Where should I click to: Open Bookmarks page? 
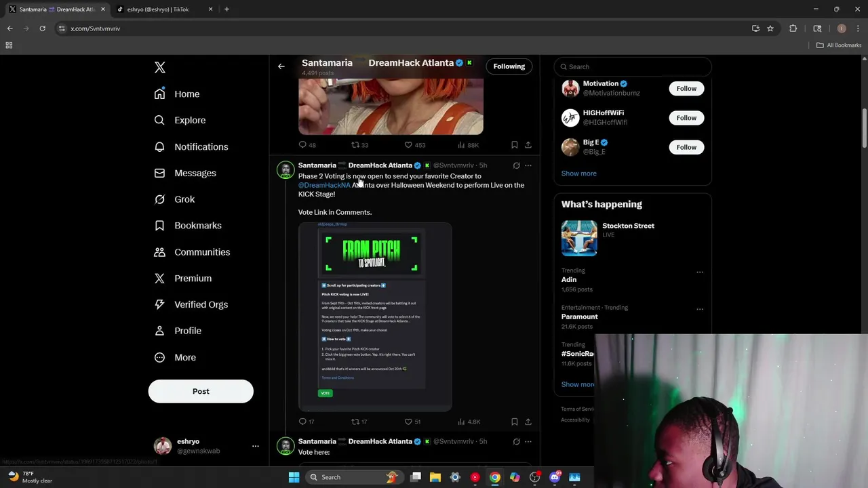(188, 226)
